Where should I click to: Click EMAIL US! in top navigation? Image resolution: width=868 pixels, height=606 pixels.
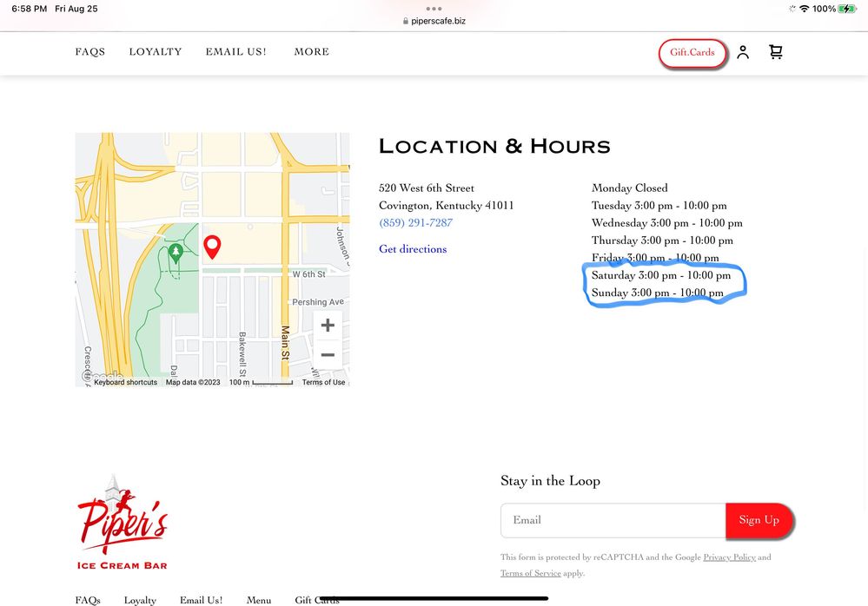(x=235, y=52)
